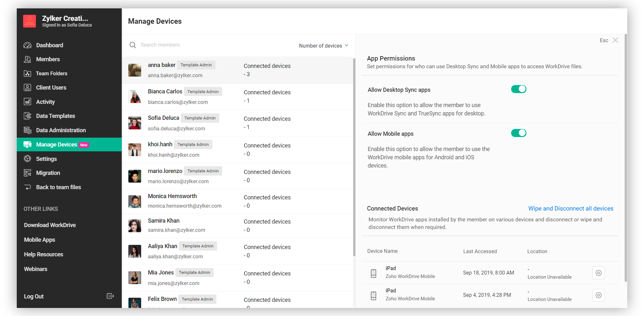Click the Team Folders sidebar icon

(x=28, y=74)
